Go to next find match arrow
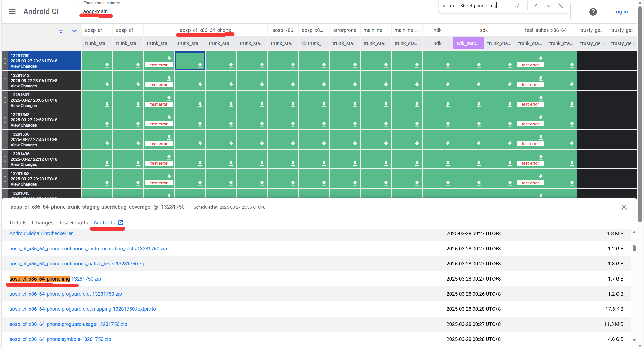This screenshot has width=644, height=349. pos(549,6)
